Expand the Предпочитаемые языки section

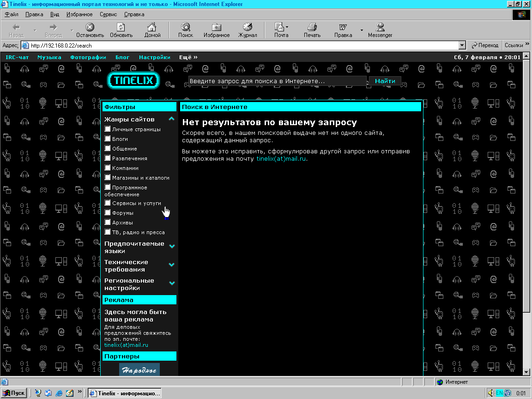coord(172,247)
